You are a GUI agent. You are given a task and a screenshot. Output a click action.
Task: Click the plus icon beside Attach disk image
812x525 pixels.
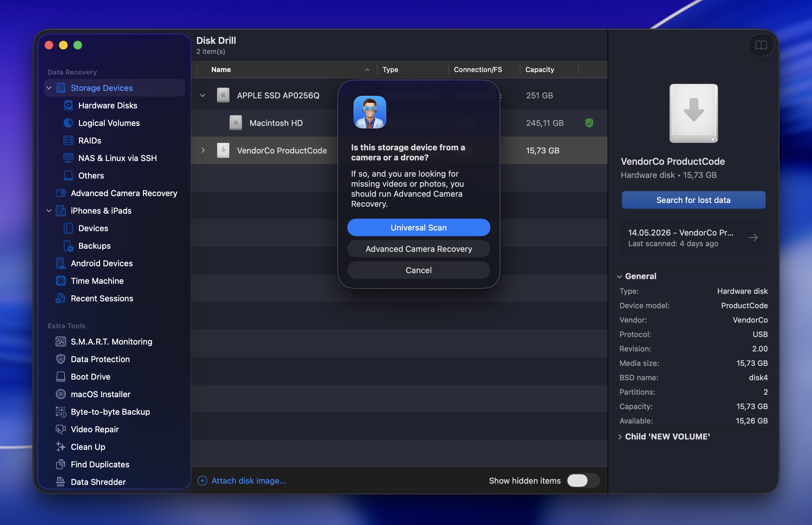[202, 481]
